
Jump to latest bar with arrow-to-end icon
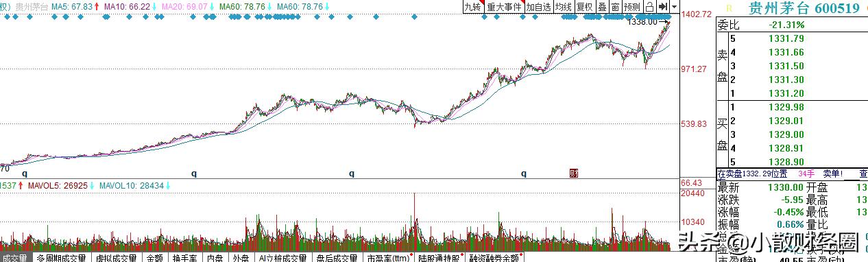point(662,6)
